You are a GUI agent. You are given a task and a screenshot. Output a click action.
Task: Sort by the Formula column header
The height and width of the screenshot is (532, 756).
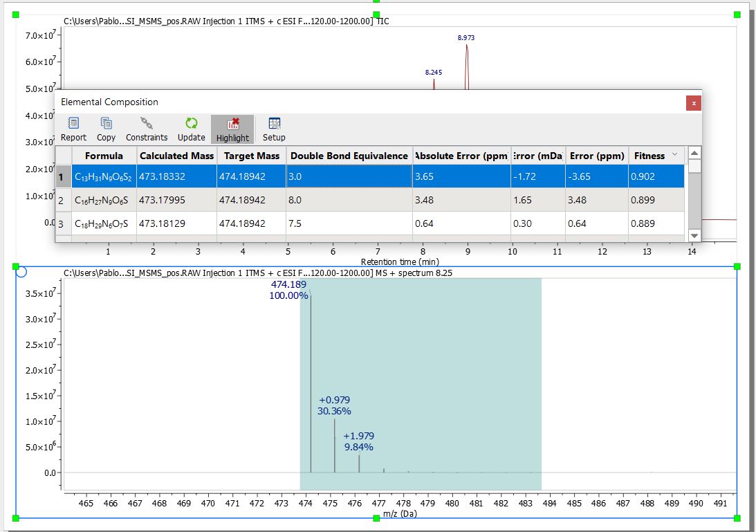coord(104,156)
